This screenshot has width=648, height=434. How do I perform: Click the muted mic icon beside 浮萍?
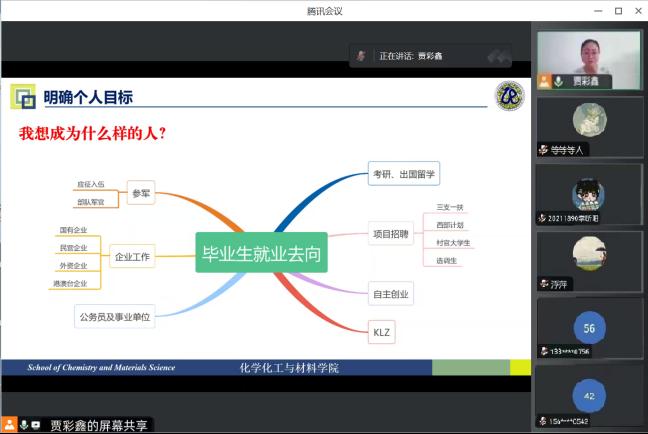543,283
